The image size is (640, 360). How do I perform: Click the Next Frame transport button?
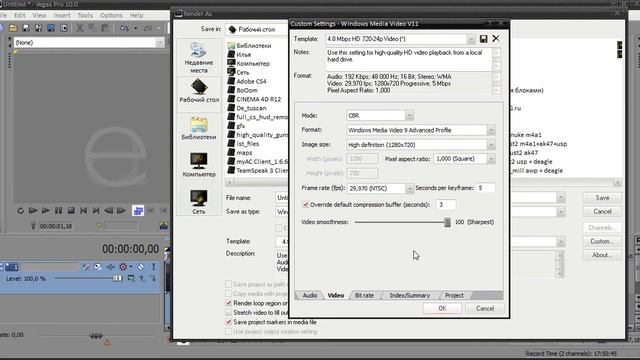(121, 211)
